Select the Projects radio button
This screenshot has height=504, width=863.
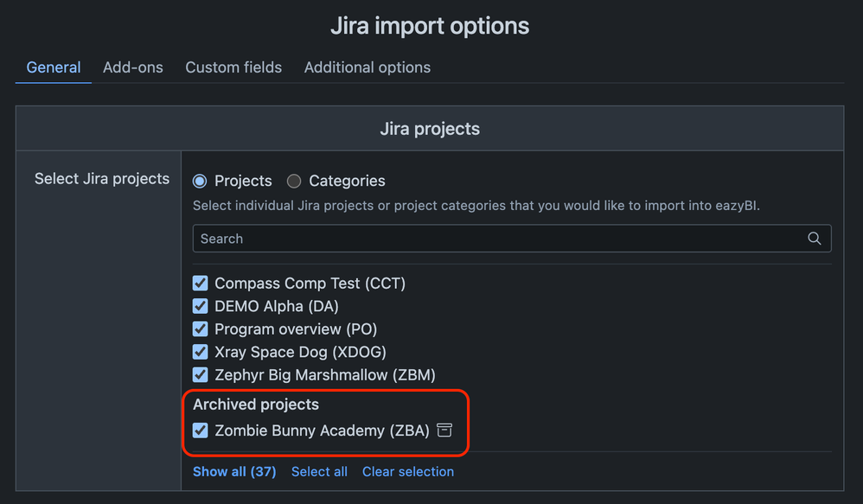201,181
